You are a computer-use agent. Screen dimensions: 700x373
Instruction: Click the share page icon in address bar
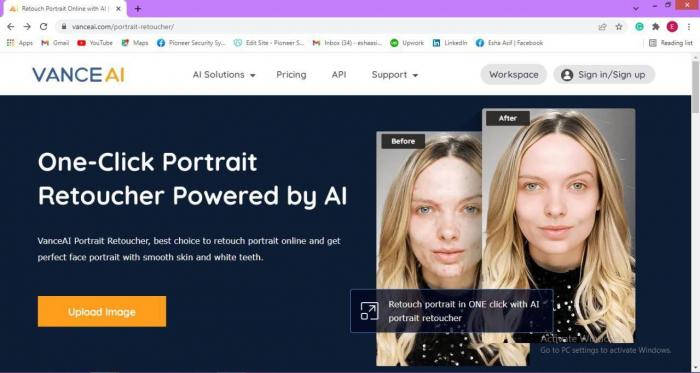coord(602,27)
